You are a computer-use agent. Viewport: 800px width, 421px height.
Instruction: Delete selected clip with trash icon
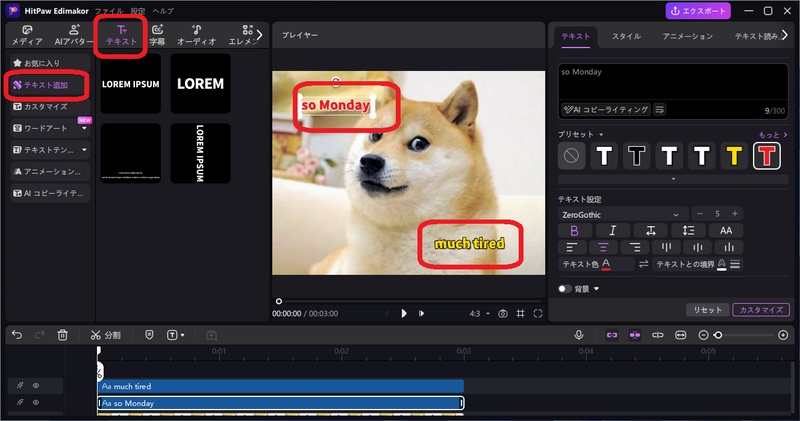coord(62,335)
